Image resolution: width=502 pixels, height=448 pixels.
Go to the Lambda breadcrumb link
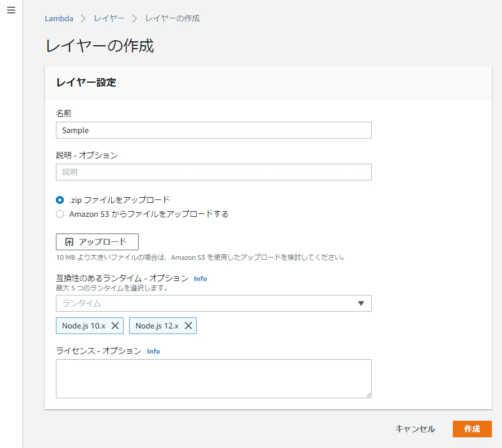tap(59, 18)
